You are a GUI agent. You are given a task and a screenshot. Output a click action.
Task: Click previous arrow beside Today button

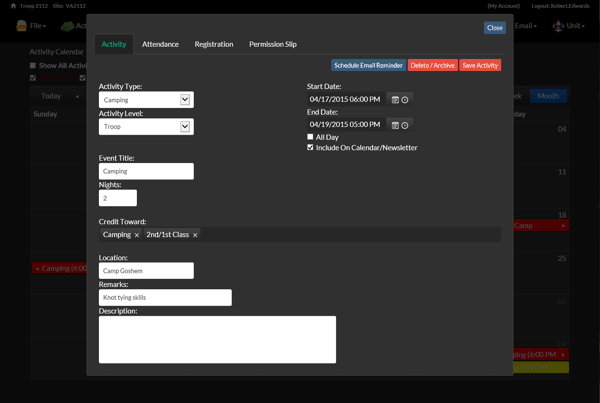click(x=77, y=96)
